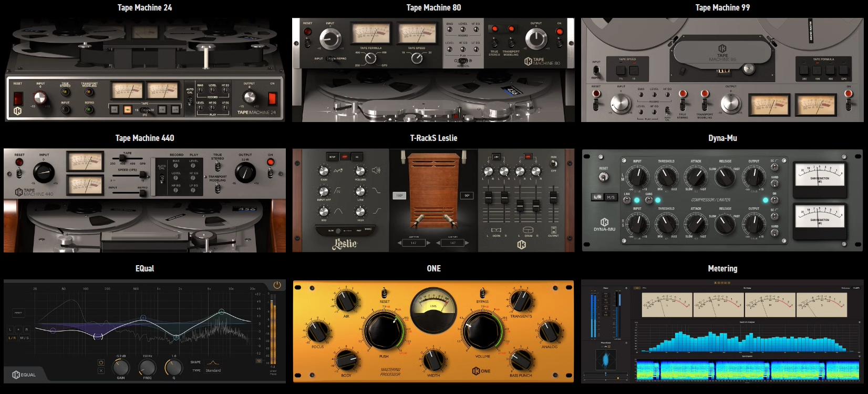
Task: Click the Dyna-Mu IK logo
Action: point(604,222)
